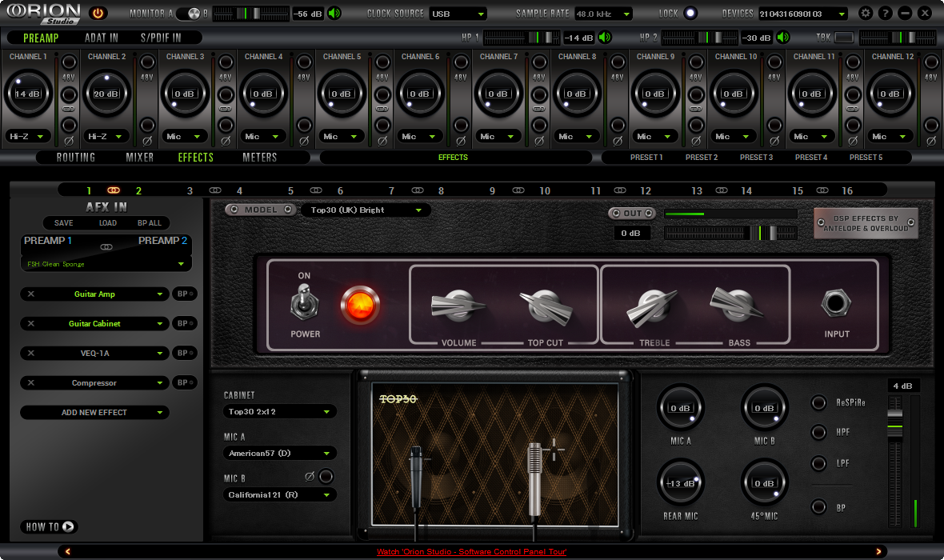Open the Mic B California121 dropdown

[279, 495]
